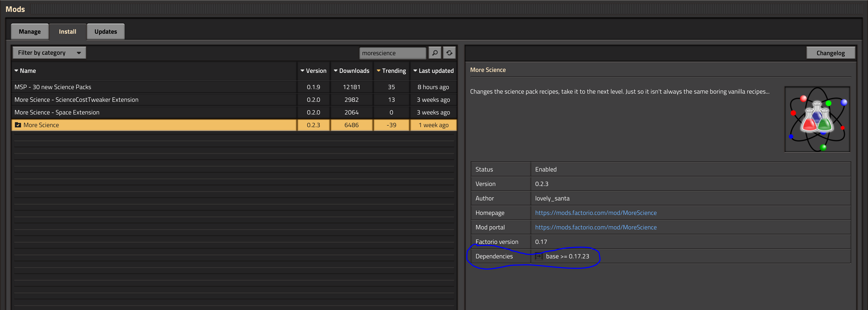Switch to the Updates tab
This screenshot has height=310, width=868.
click(x=106, y=32)
